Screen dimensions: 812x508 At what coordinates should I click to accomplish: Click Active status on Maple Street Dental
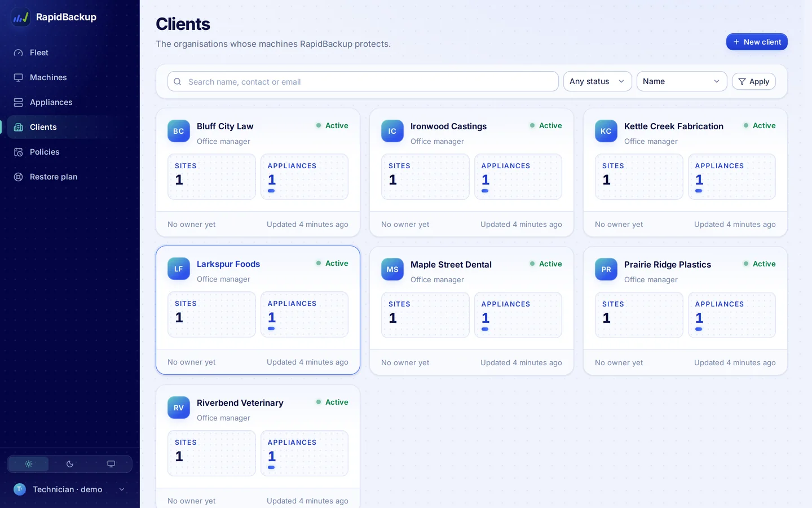pyautogui.click(x=545, y=264)
